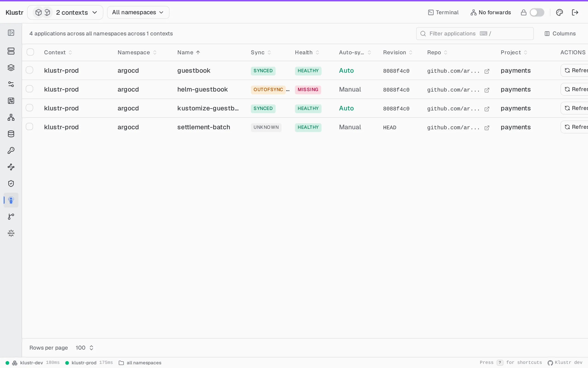Open helm-guestbook repo external link icon

pyautogui.click(x=487, y=90)
